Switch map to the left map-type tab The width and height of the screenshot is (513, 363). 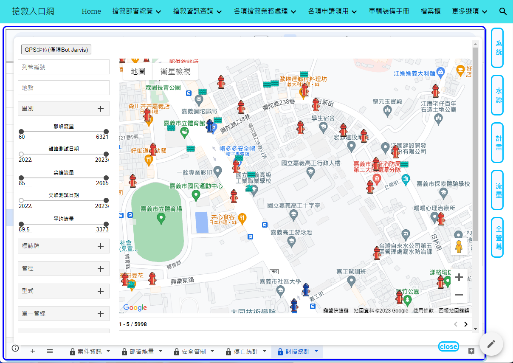point(138,71)
